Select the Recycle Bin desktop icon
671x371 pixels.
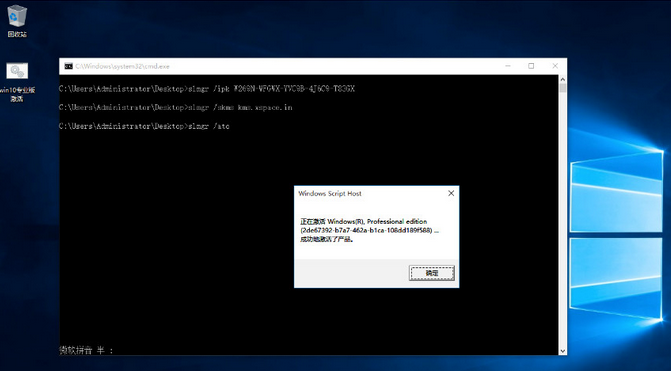(17, 21)
